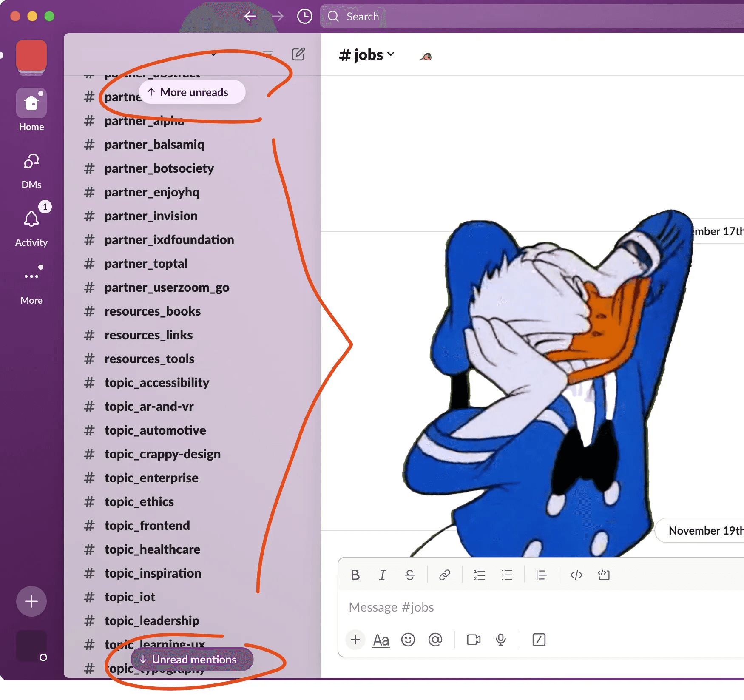Click the plus create button in sidebar
This screenshot has height=700, width=744.
[x=31, y=601]
